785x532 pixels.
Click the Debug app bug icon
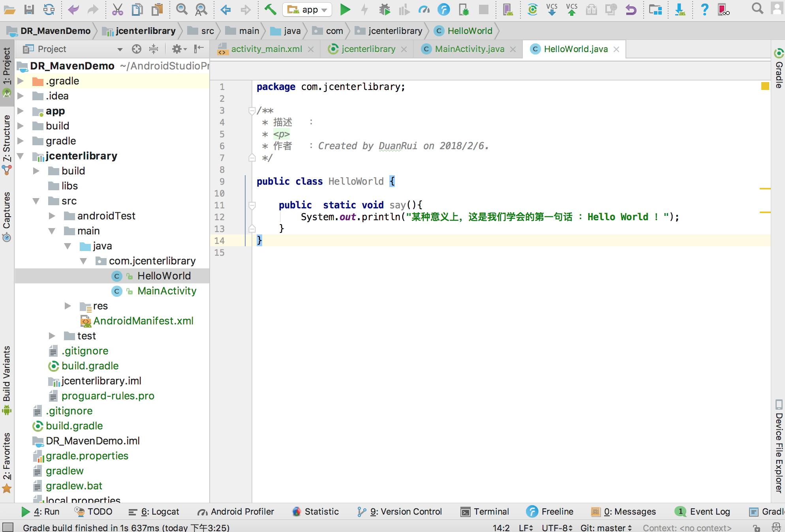click(384, 9)
